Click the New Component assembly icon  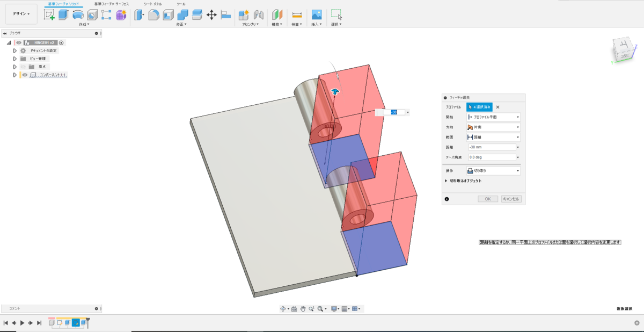244,15
